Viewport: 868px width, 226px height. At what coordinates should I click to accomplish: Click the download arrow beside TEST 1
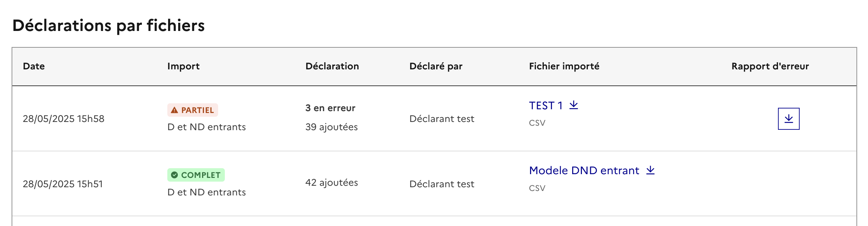574,105
